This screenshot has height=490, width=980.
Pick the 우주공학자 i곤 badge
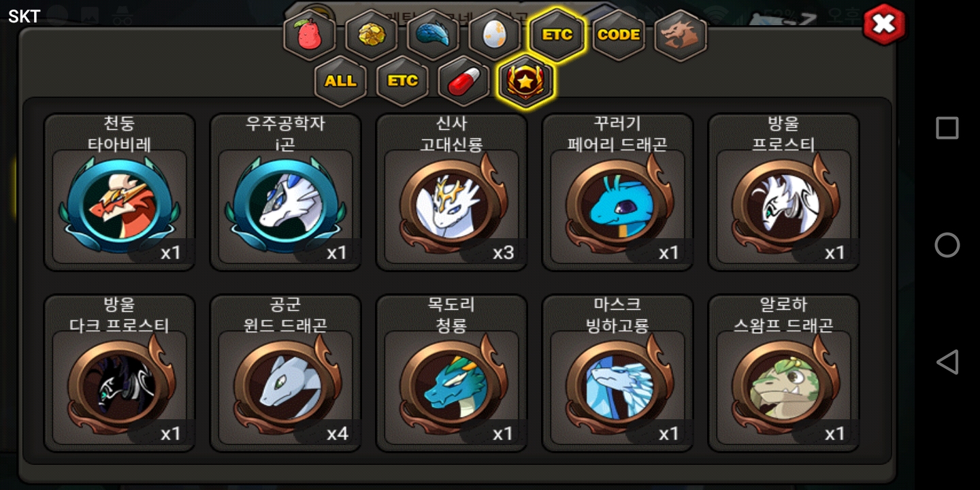(286, 192)
